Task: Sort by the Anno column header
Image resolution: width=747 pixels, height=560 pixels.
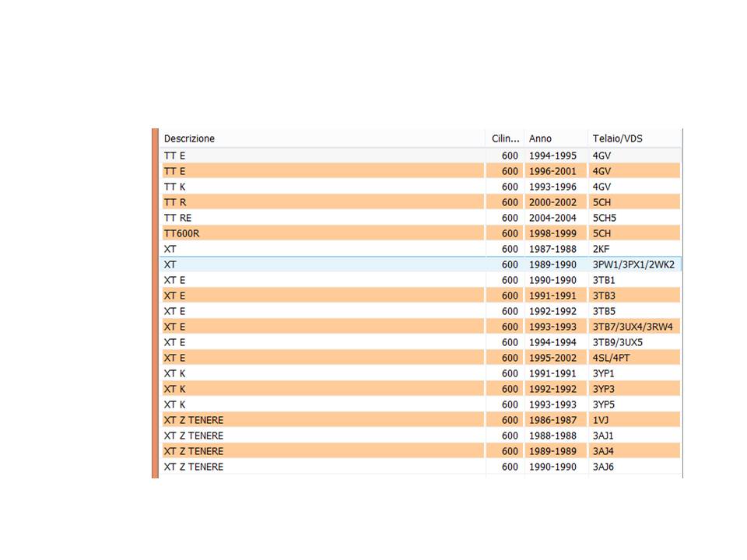Action: 556,138
